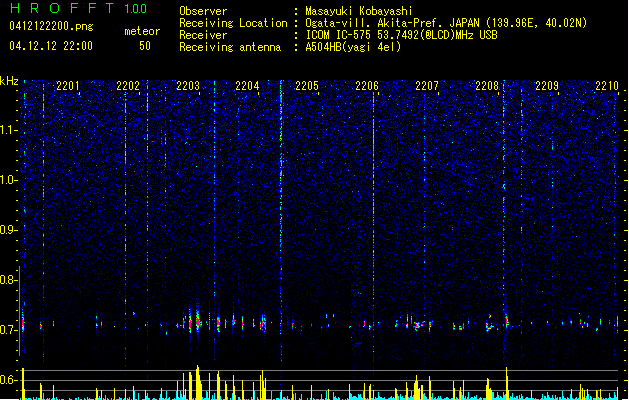
Task: Click the Receiver label
Action: coord(203,35)
